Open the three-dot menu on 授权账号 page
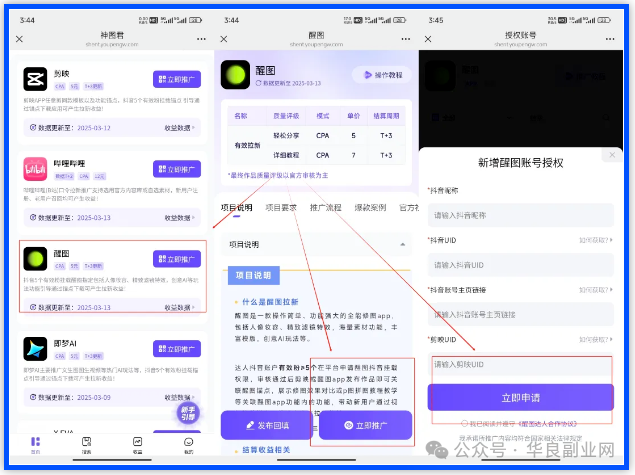 coord(611,39)
